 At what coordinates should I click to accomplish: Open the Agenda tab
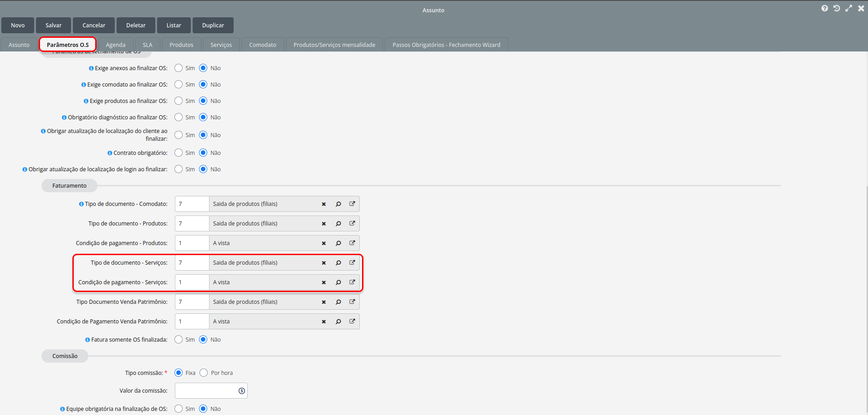116,45
